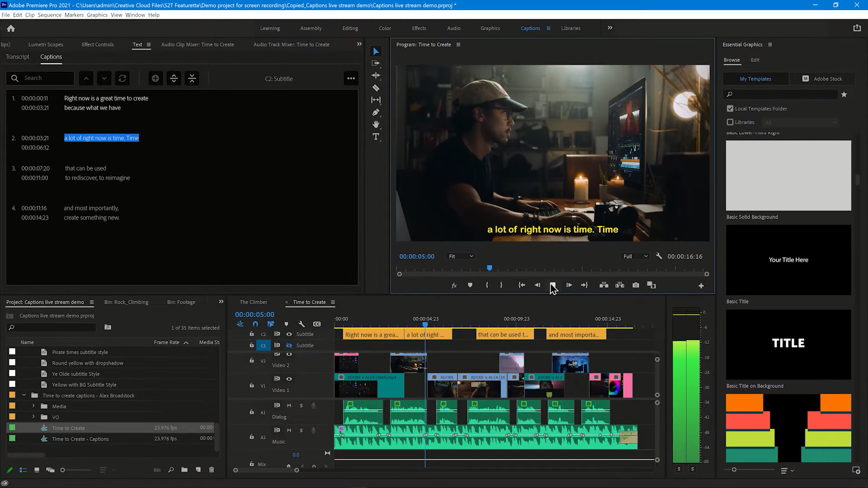Drag the audio level fader at 0.0 on Mix
This screenshot has height=488, width=868.
pos(296,455)
